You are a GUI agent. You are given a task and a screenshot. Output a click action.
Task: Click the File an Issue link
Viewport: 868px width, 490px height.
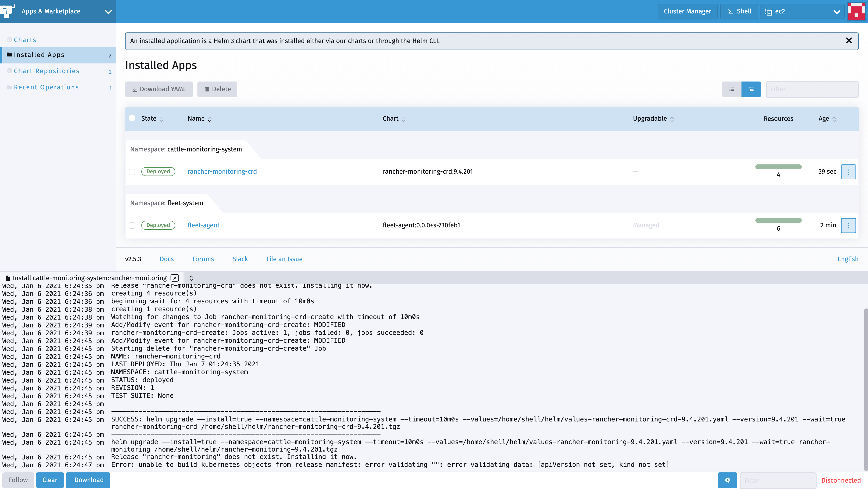[x=284, y=259]
